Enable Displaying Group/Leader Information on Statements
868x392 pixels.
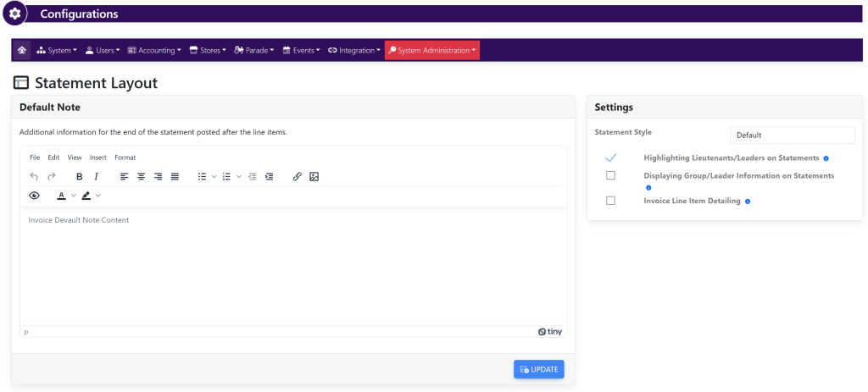[610, 175]
